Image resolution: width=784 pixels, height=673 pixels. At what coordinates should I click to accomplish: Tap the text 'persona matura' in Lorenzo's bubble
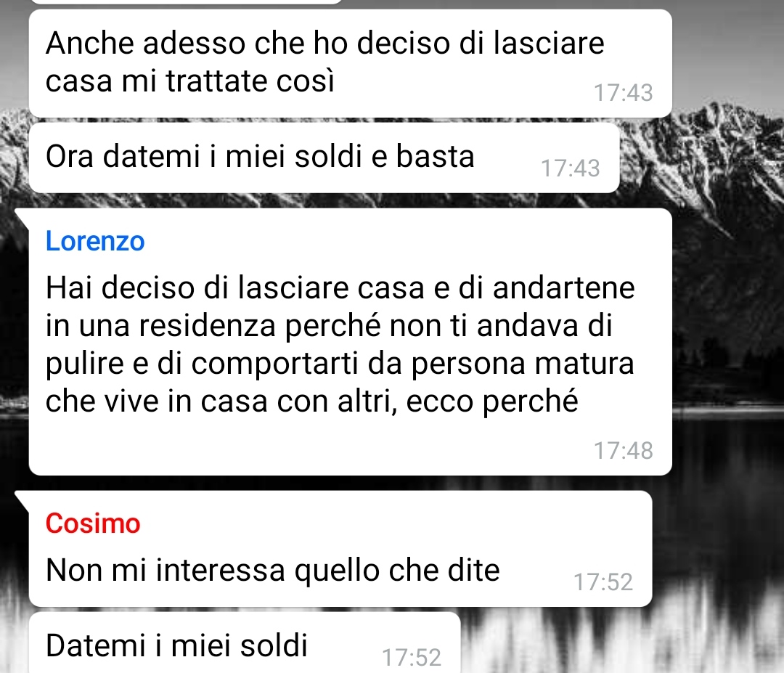click(523, 363)
